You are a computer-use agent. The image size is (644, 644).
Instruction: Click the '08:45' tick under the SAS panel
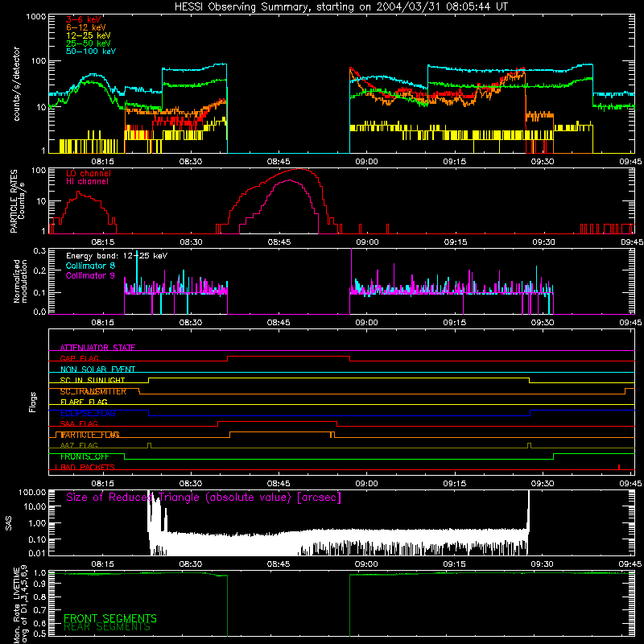click(x=278, y=564)
